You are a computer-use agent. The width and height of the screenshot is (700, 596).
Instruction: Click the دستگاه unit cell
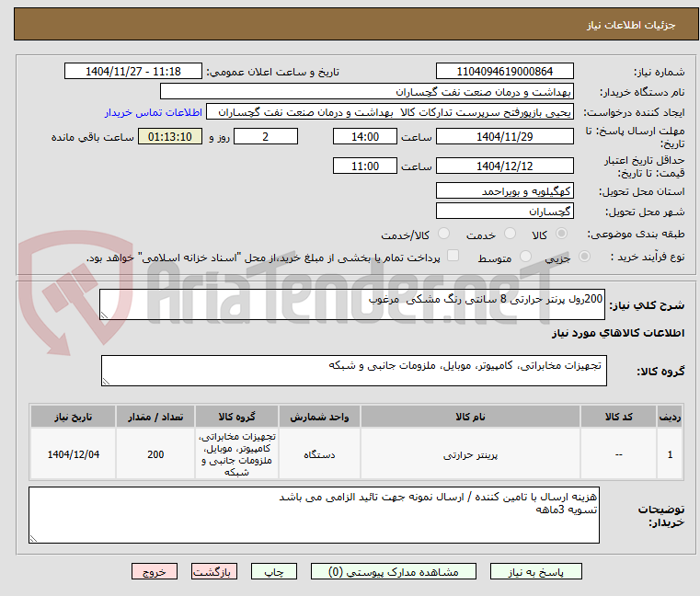click(319, 454)
